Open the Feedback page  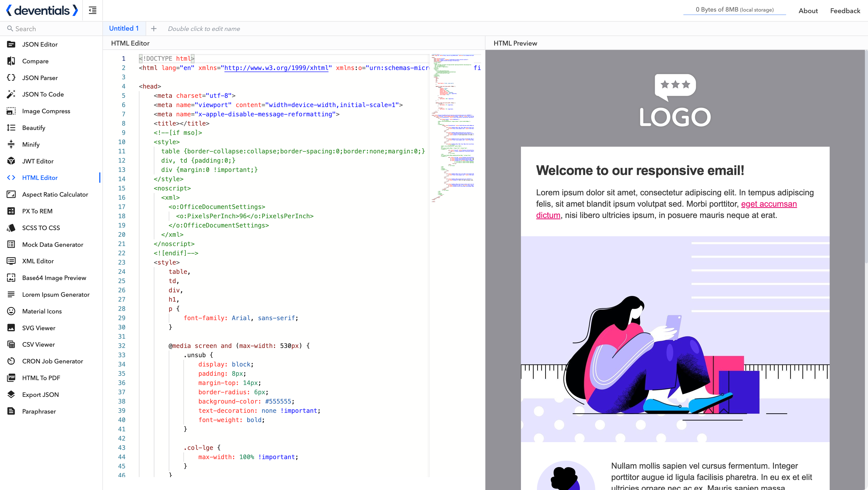[x=845, y=11]
